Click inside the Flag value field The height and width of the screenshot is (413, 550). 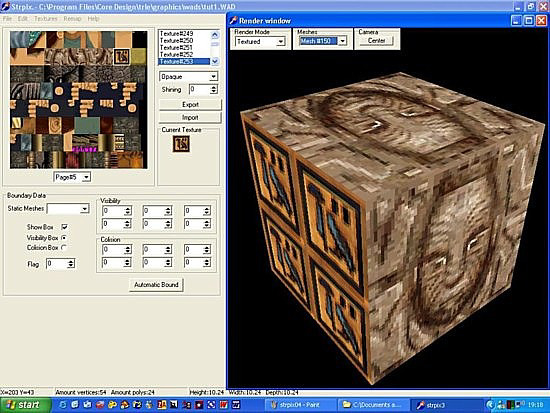(x=56, y=264)
